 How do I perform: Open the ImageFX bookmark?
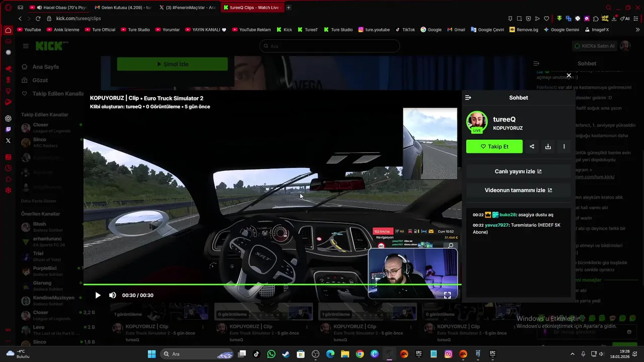tap(597, 30)
